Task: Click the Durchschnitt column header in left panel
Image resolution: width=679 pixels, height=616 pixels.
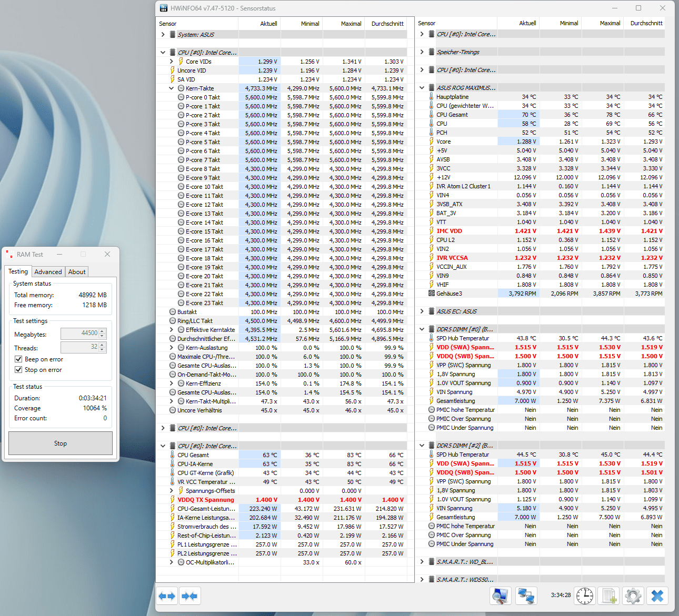Action: pos(386,24)
